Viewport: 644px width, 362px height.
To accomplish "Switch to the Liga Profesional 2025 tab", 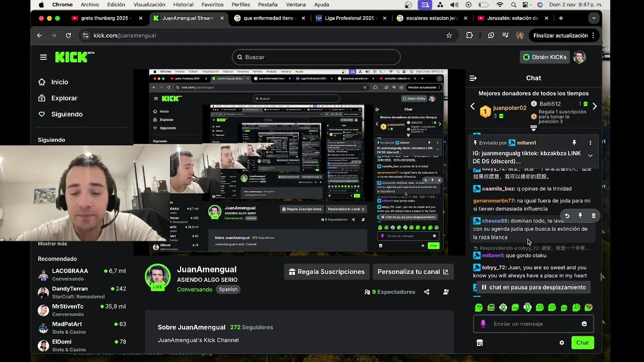I will point(350,18).
